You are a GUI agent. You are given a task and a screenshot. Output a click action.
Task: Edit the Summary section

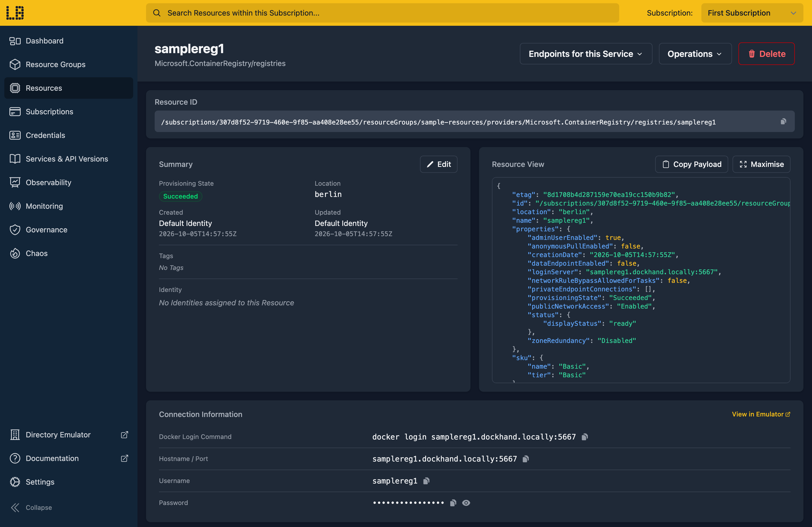[x=438, y=164]
